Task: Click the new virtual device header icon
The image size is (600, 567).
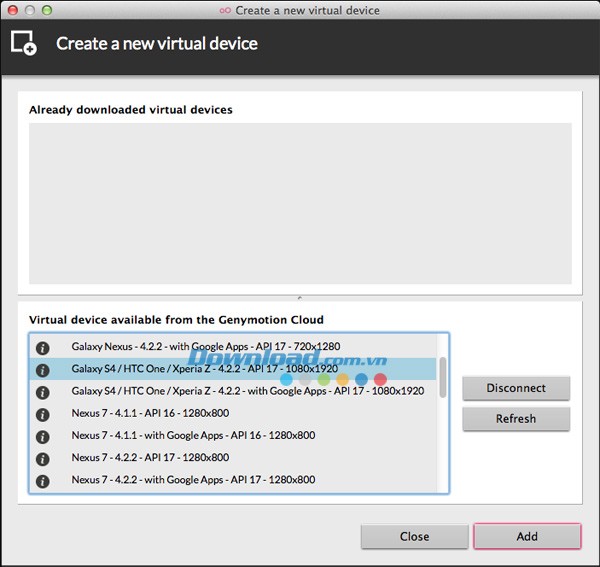Action: (x=24, y=43)
